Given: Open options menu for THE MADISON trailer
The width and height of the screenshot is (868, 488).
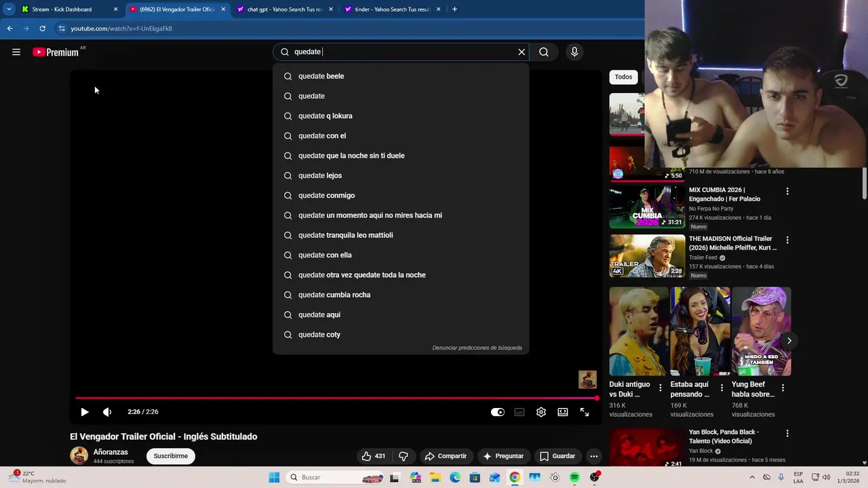Looking at the screenshot, I should pyautogui.click(x=787, y=240).
